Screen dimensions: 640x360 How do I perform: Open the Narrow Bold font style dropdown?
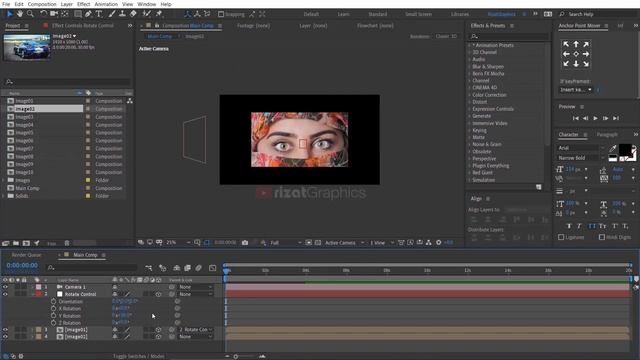[x=581, y=158]
